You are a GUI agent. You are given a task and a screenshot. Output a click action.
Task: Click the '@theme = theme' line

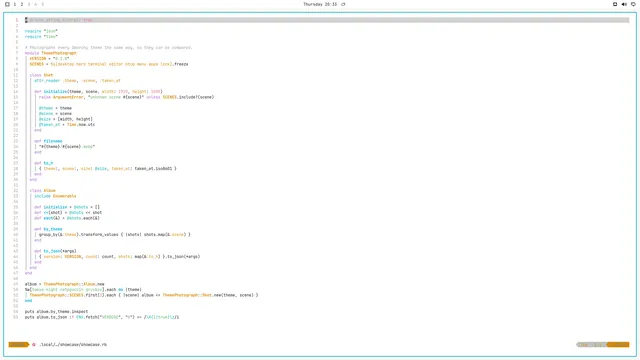pyautogui.click(x=55, y=108)
